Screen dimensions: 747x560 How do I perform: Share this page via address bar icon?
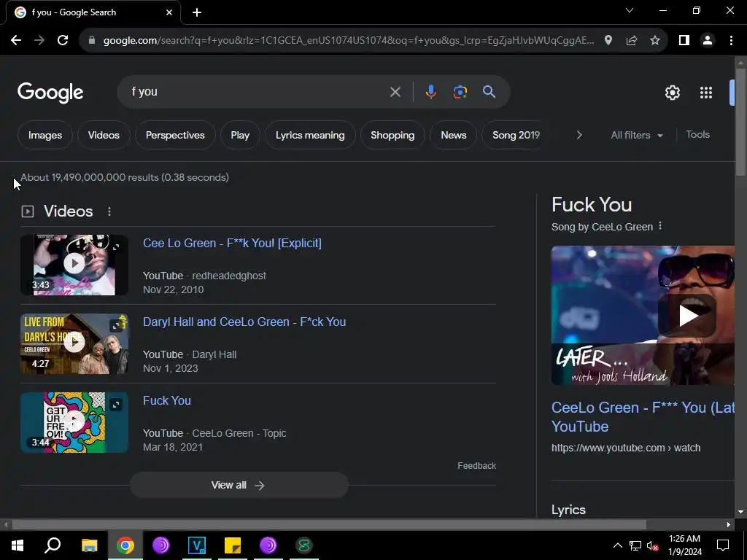coord(632,41)
